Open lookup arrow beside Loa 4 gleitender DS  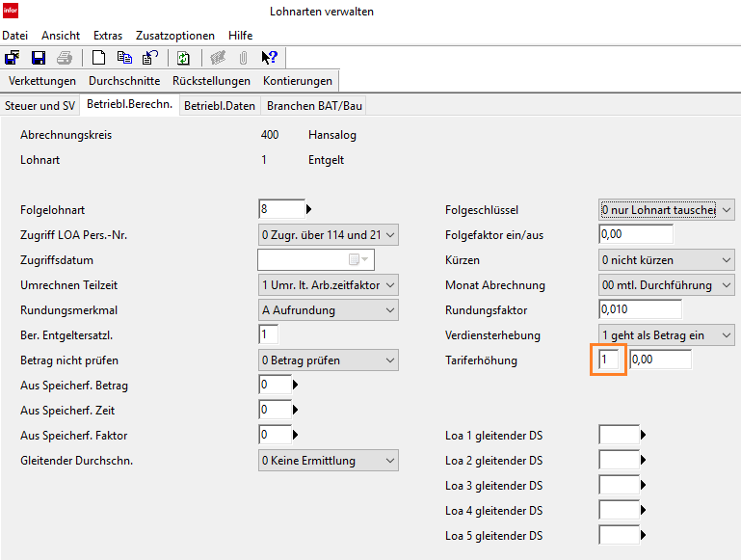tap(643, 510)
